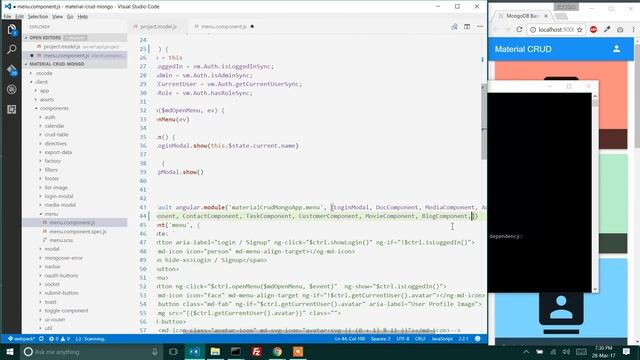
Task: Close the MongoDB browser tab
Action: (x=546, y=16)
